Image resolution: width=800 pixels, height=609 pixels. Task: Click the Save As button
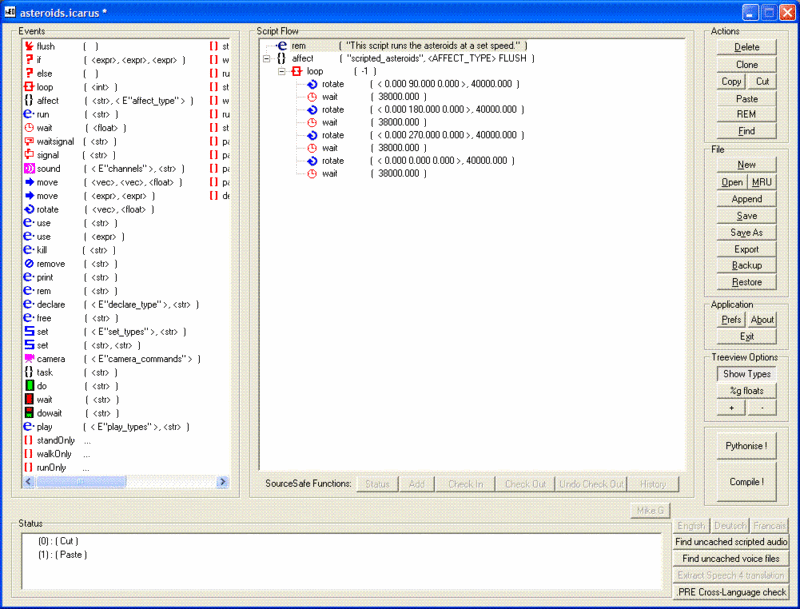pos(747,232)
